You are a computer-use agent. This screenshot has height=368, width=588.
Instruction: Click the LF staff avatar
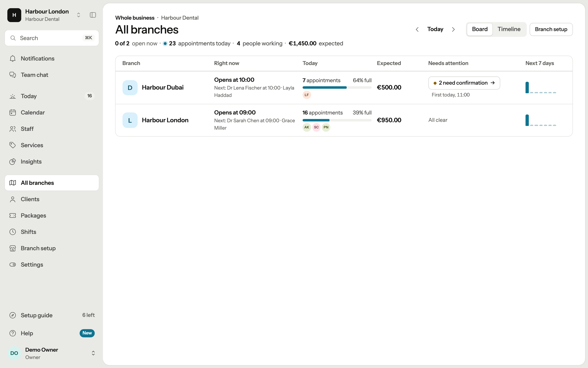point(307,95)
